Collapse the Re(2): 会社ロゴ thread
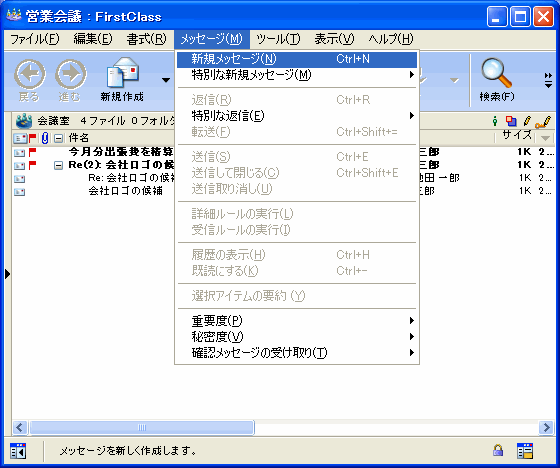 59,165
